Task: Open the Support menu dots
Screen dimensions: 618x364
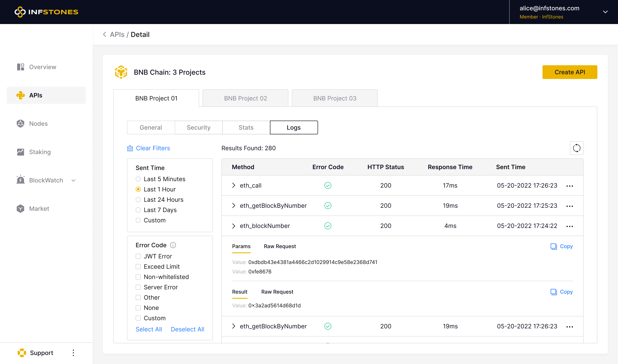Action: [x=73, y=353]
